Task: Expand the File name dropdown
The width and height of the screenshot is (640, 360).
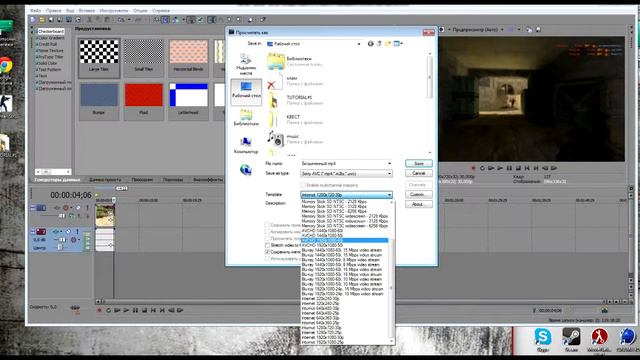Action: click(389, 164)
